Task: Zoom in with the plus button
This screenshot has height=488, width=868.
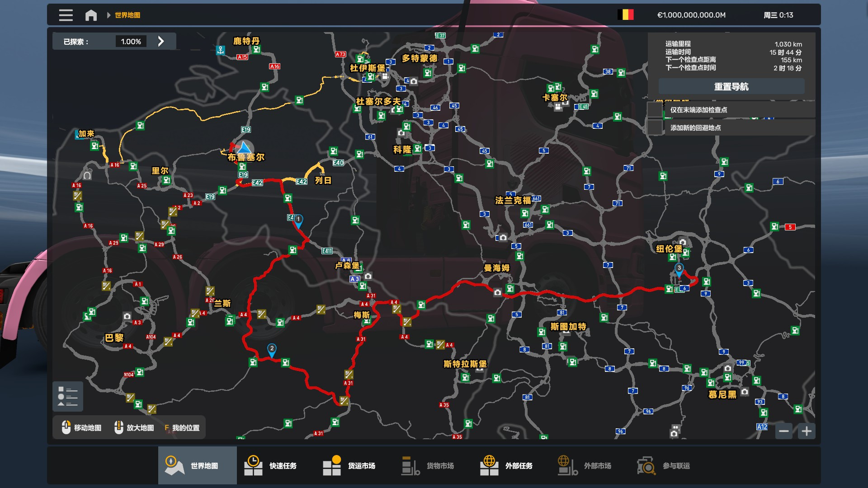Action: (x=807, y=431)
